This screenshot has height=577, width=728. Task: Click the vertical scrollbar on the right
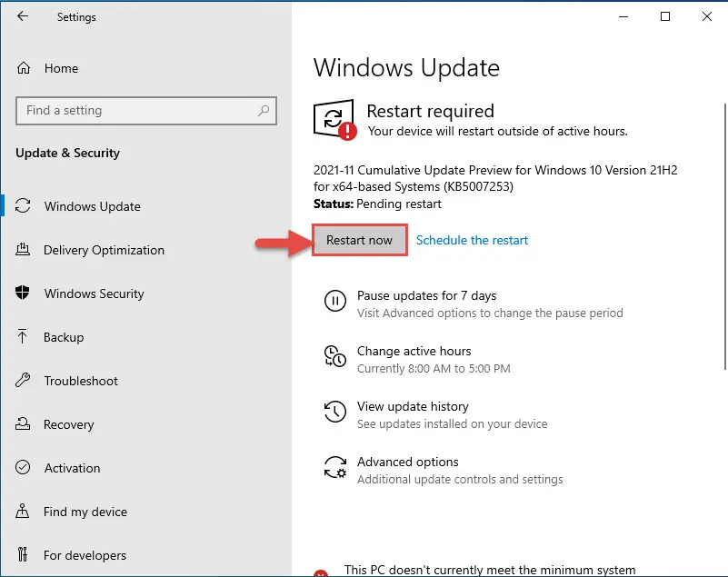click(724, 237)
